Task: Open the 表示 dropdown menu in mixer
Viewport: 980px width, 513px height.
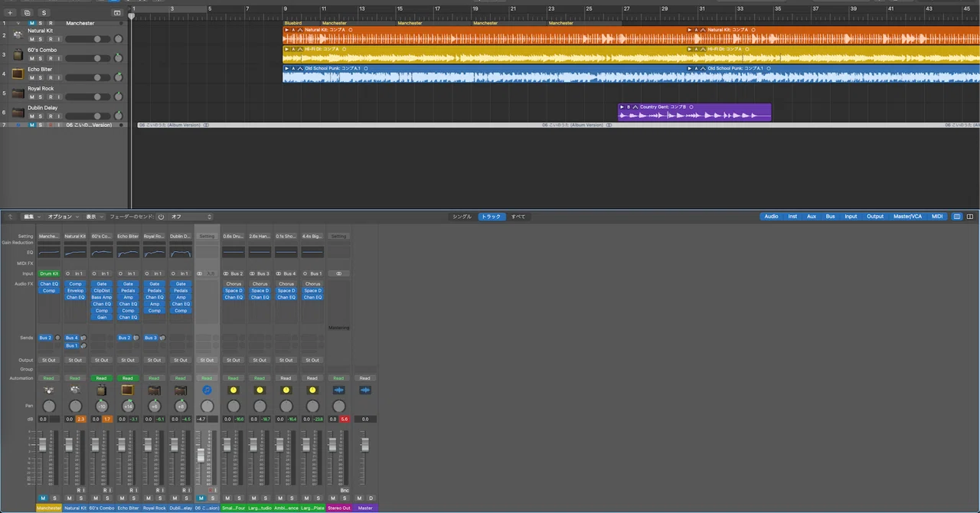Action: pos(94,217)
